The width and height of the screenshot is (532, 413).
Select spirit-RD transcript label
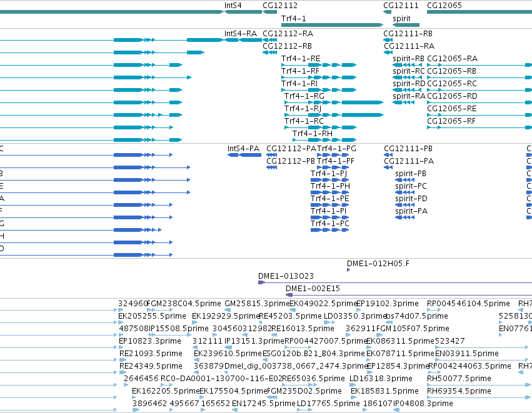[x=409, y=84]
